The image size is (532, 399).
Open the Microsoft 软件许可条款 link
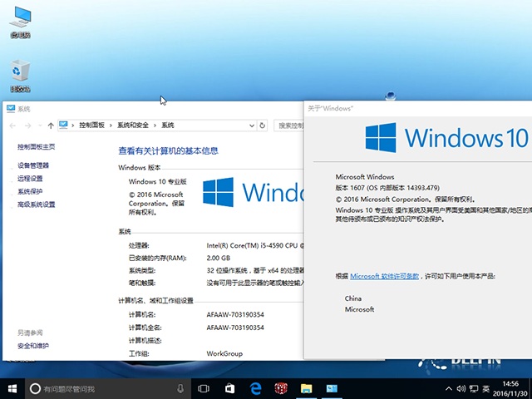coord(384,275)
